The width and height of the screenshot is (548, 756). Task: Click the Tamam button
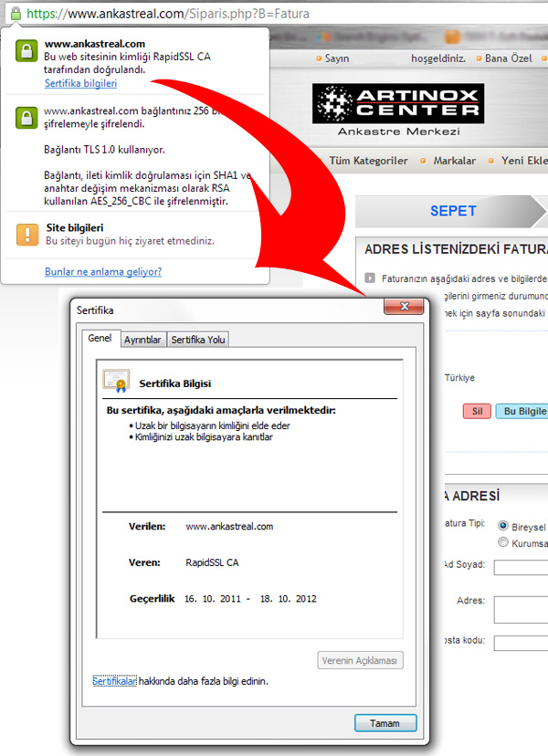tap(385, 723)
